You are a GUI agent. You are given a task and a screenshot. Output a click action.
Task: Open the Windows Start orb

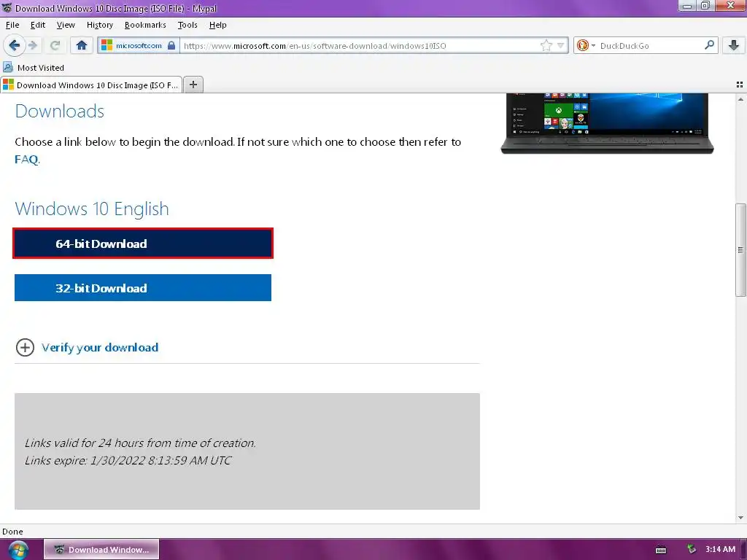click(18, 550)
